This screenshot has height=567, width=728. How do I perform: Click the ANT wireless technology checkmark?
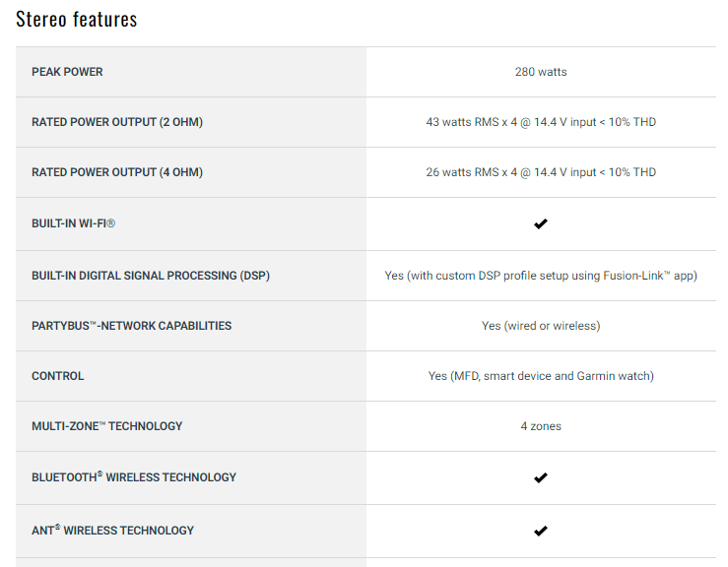[540, 531]
